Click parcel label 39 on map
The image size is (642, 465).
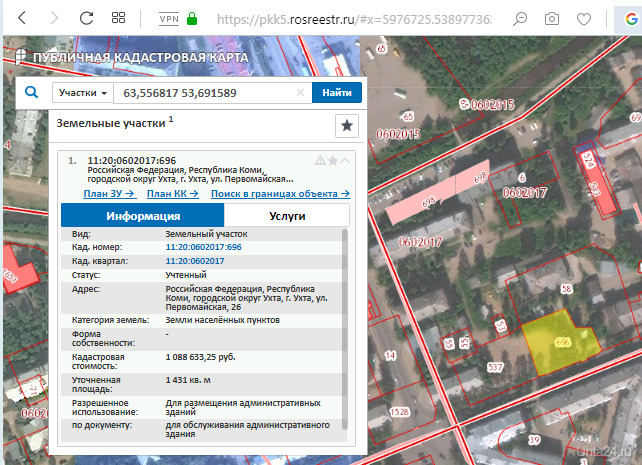(x=534, y=440)
